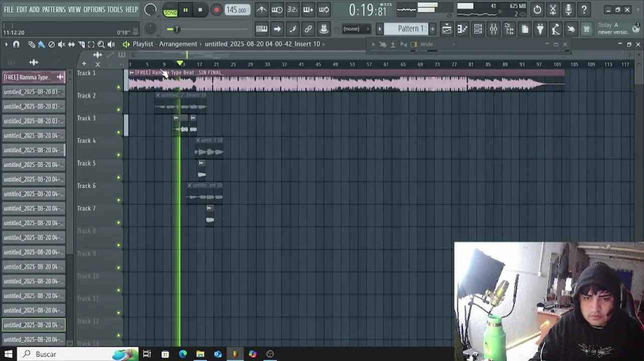Mute Track 5 with its green LED
Viewport: 644px width, 361px height.
pyautogui.click(x=119, y=177)
